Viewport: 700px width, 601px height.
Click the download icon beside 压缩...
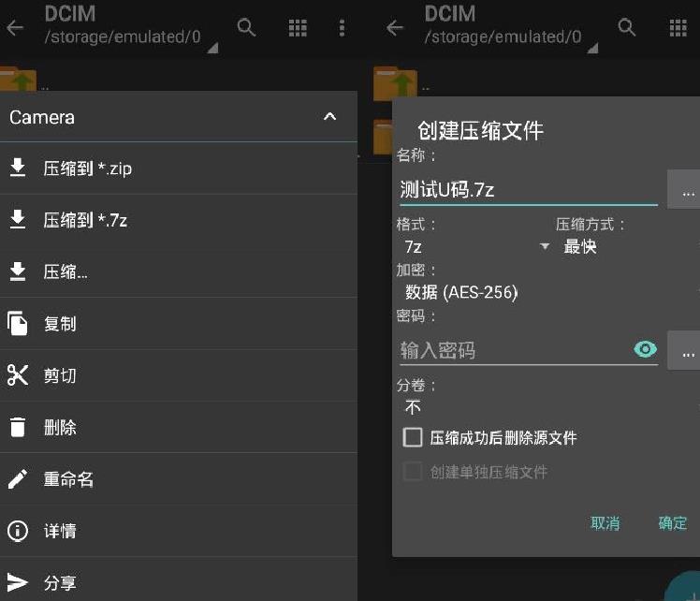click(x=18, y=271)
